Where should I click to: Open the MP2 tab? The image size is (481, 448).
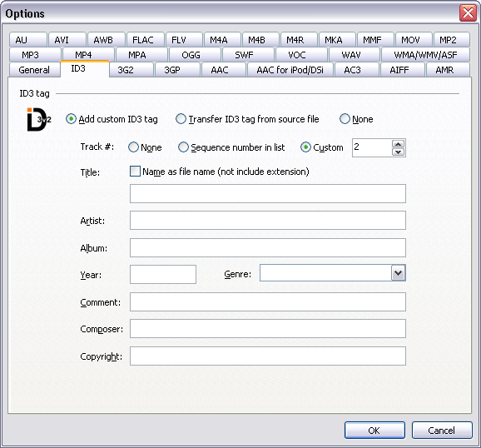(452, 40)
